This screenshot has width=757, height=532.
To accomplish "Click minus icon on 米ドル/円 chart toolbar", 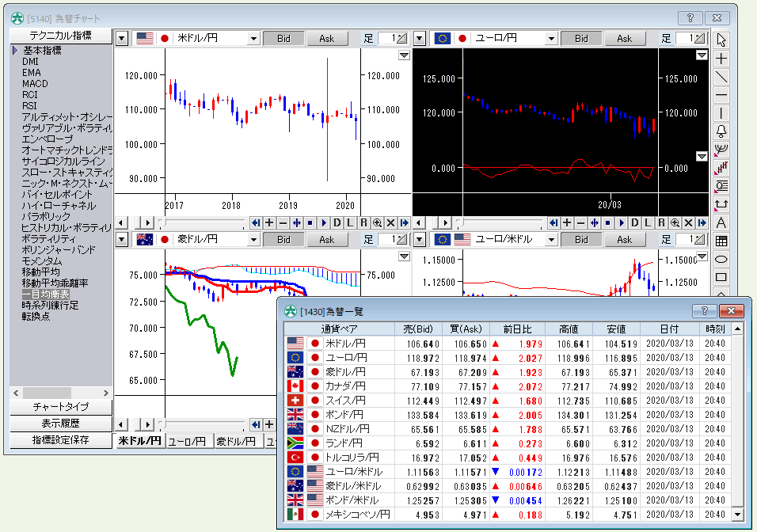I will (283, 222).
